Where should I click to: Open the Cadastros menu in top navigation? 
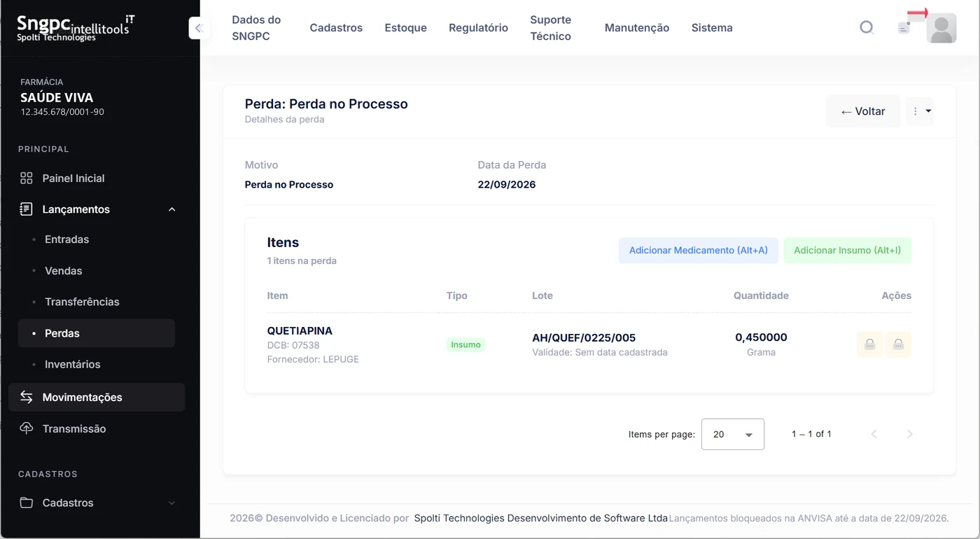(x=336, y=28)
